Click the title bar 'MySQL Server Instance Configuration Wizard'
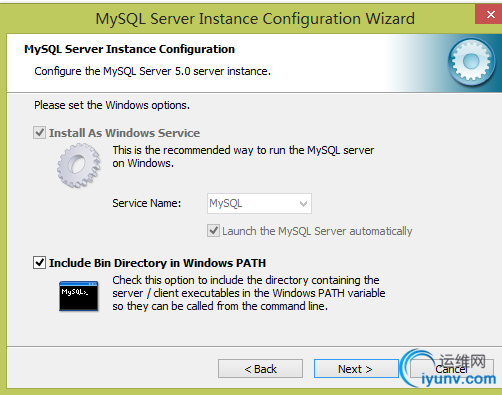 pyautogui.click(x=255, y=19)
